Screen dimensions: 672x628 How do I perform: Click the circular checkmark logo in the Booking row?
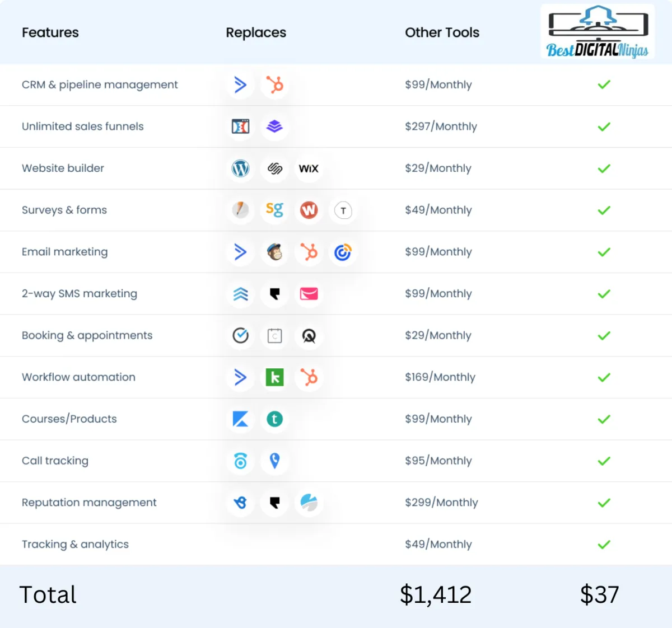[240, 335]
